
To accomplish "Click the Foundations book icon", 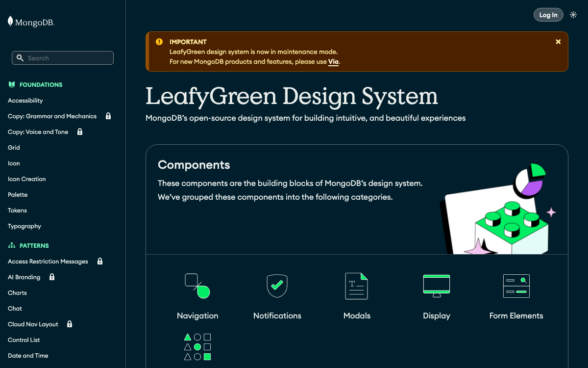I will point(12,84).
